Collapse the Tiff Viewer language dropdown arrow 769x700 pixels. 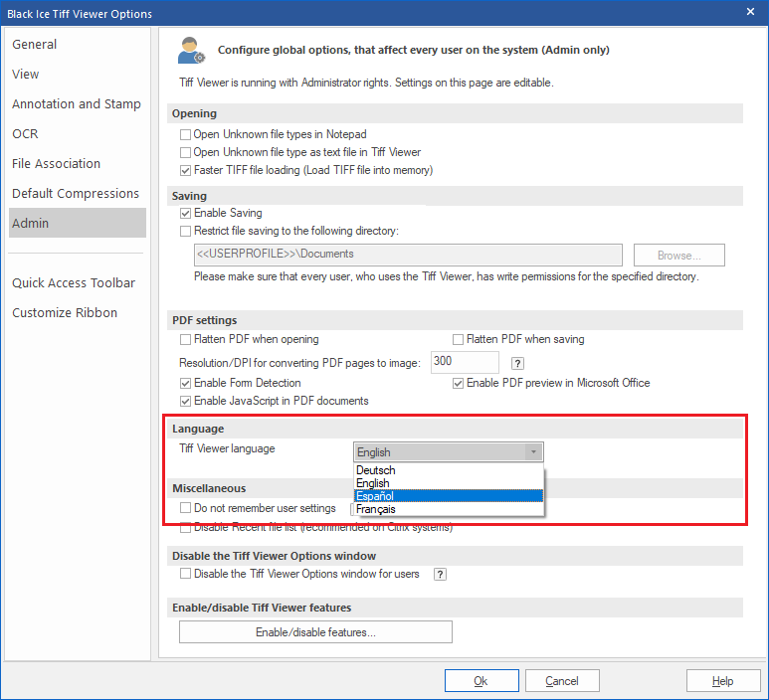click(533, 452)
